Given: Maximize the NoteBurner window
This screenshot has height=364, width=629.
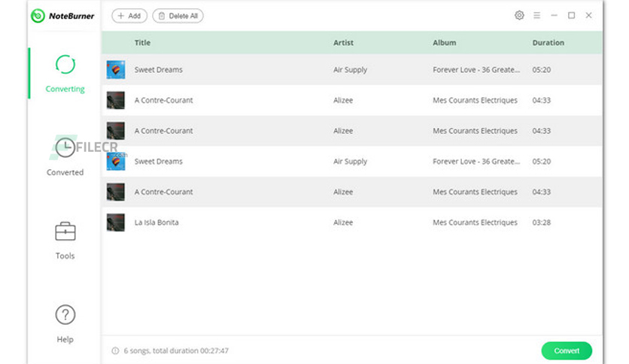Looking at the screenshot, I should point(571,15).
